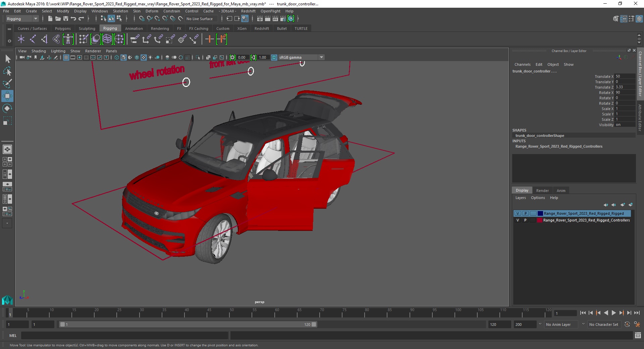Click the Translate X value field
This screenshot has width=644, height=349.
pos(625,76)
